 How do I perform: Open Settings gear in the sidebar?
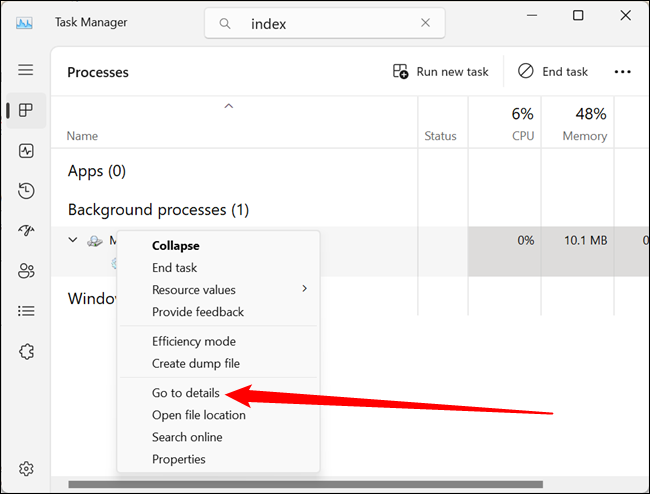pos(26,469)
